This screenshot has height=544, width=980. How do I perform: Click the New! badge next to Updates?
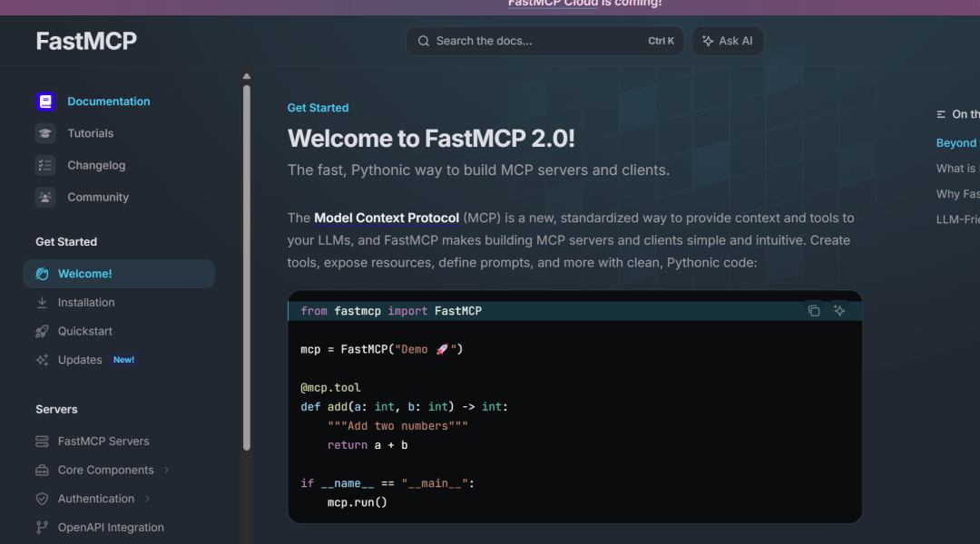point(123,360)
